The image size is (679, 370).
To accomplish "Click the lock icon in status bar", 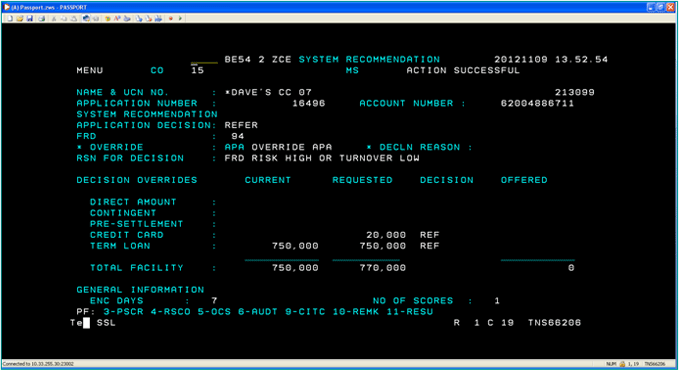I will pyautogui.click(x=622, y=364).
